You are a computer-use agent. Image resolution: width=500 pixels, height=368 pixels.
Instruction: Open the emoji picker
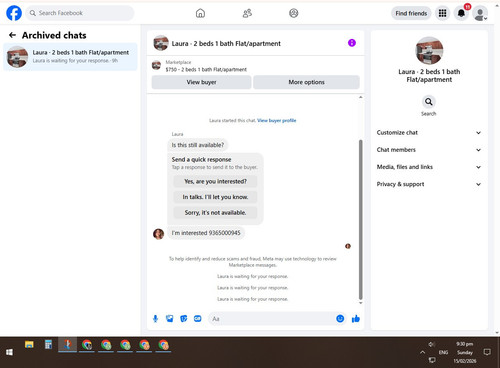point(340,319)
